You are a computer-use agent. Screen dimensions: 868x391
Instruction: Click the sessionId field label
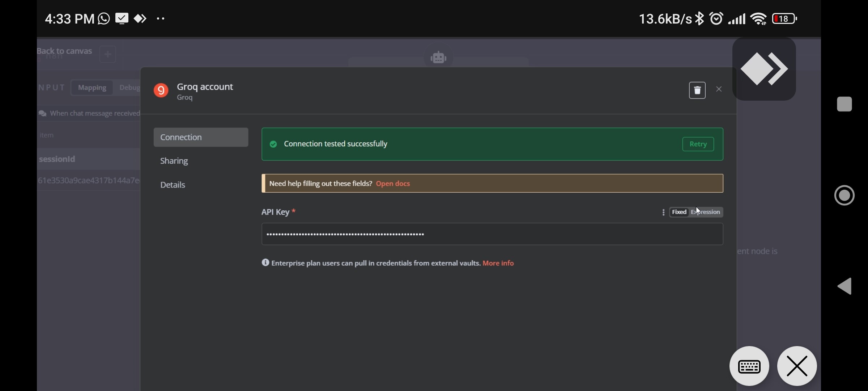(57, 159)
